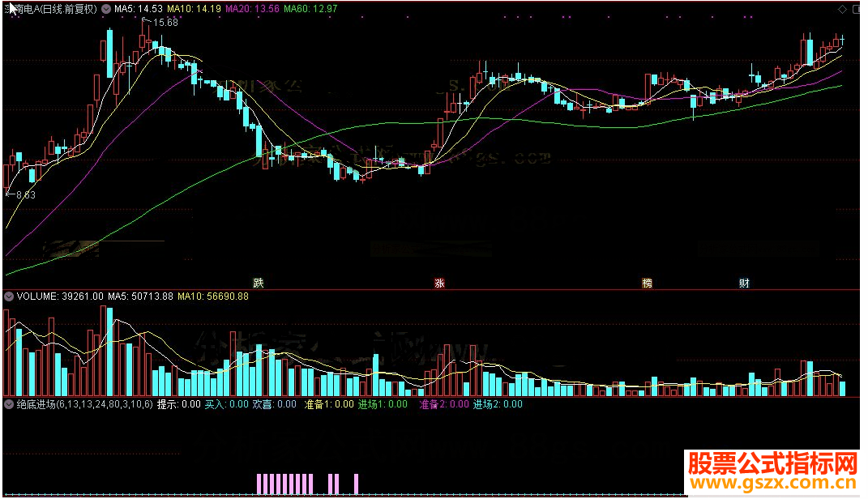The width and height of the screenshot is (868, 499).
Task: Click the last candlestick at the chart's right edge
Action: (843, 41)
